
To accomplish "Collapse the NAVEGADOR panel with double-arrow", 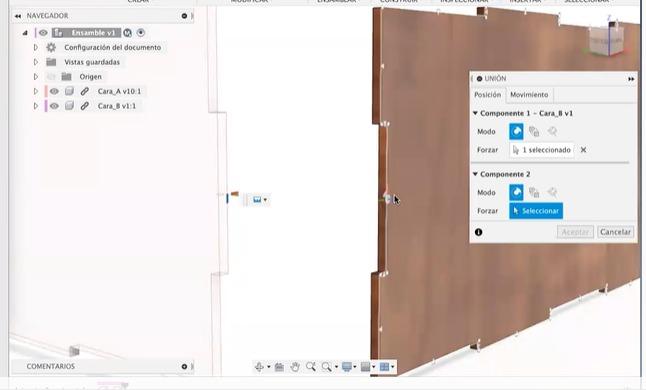I will tap(18, 16).
